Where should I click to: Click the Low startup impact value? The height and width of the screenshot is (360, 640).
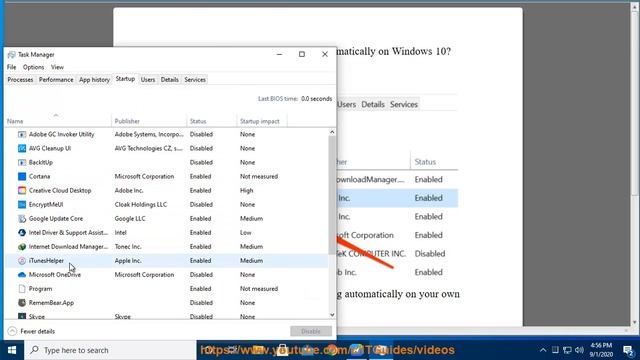click(x=245, y=233)
